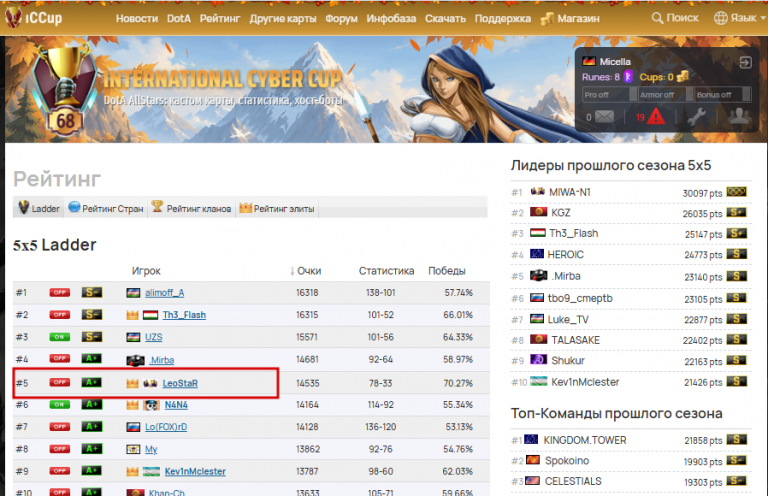Click the rank badge next to MIWA-N1

pyautogui.click(x=736, y=192)
